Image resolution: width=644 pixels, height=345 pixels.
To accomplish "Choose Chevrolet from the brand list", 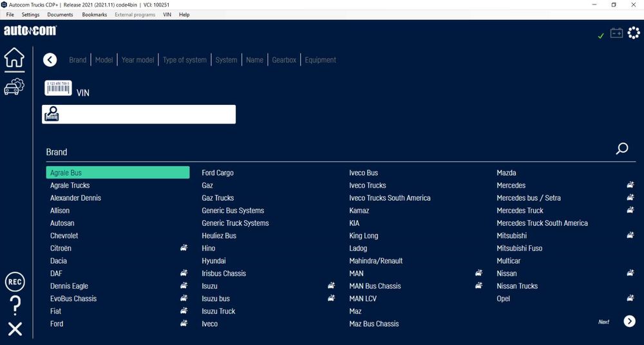I will pyautogui.click(x=64, y=236).
